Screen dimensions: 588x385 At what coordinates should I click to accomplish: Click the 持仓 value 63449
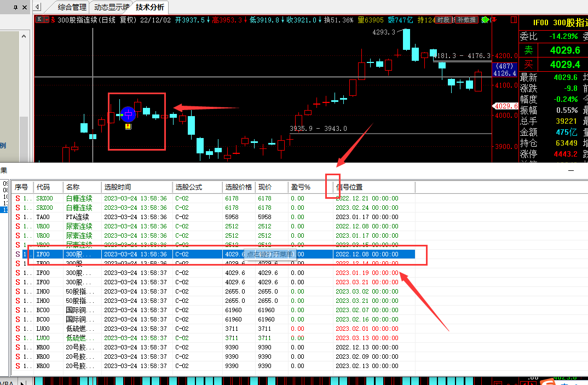566,143
